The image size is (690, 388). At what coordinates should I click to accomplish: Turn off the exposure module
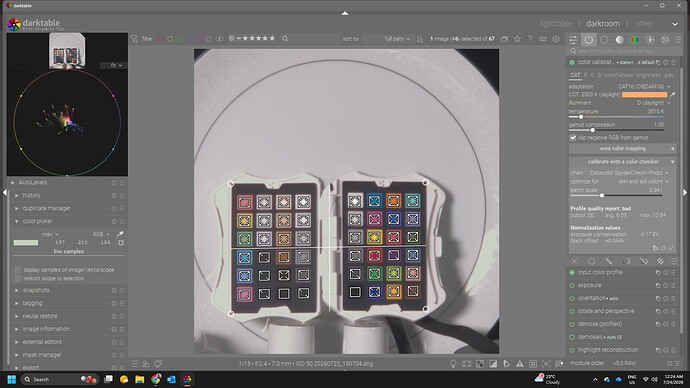point(572,286)
